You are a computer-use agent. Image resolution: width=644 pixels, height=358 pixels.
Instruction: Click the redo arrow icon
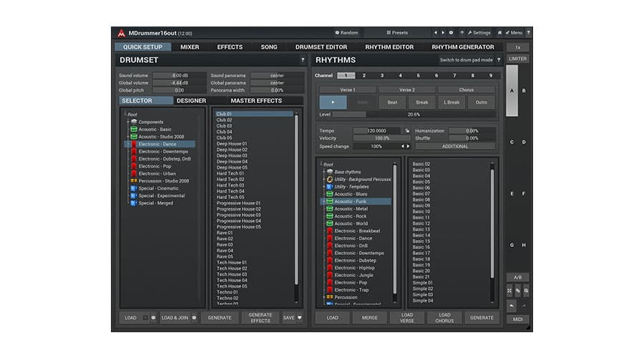click(x=524, y=306)
